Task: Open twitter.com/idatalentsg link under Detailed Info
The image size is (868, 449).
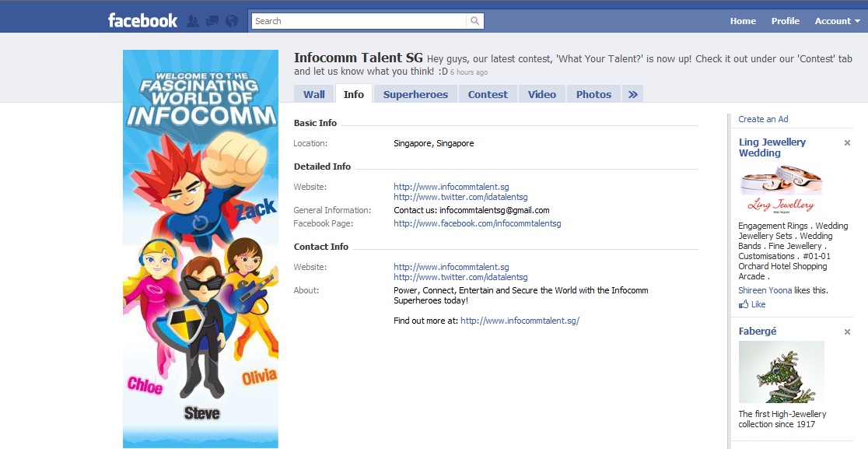Action: pos(460,197)
